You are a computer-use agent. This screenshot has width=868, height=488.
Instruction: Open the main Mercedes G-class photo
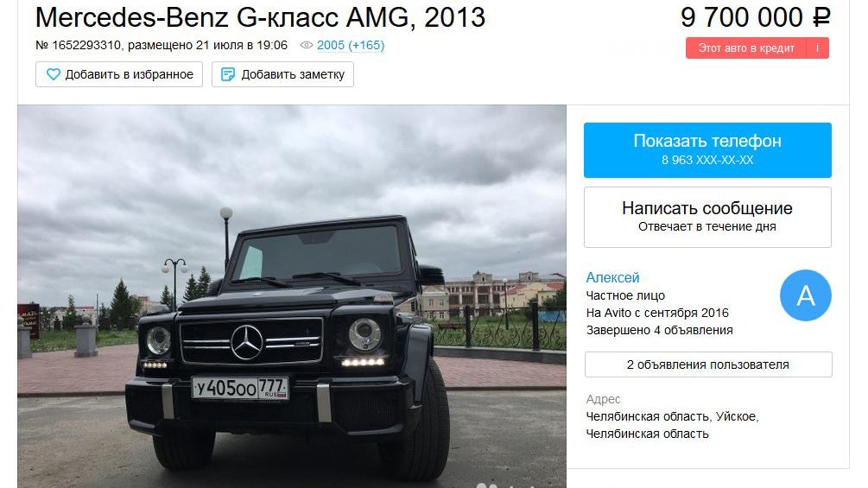click(292, 296)
